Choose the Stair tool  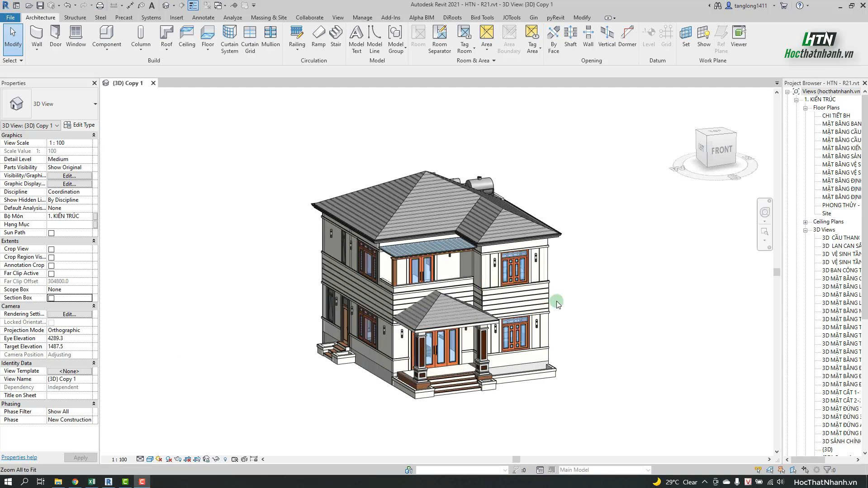336,36
